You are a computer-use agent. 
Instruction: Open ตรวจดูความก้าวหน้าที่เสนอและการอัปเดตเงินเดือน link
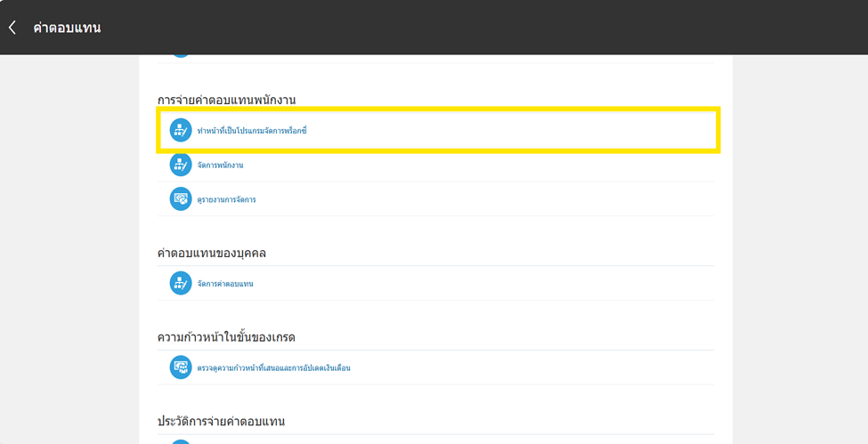pos(273,367)
